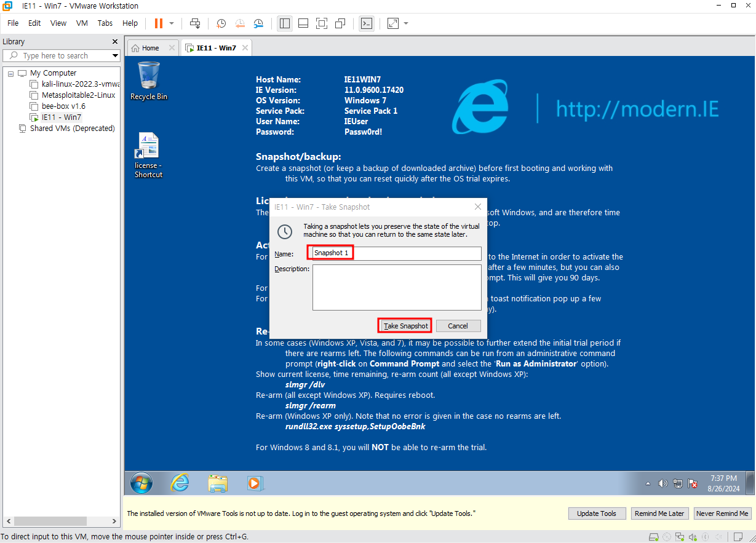Click the stretch guest display icon

(x=392, y=23)
